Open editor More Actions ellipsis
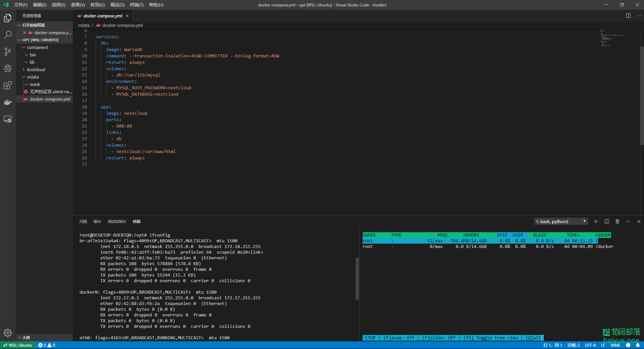This screenshot has width=644, height=349. point(639,16)
